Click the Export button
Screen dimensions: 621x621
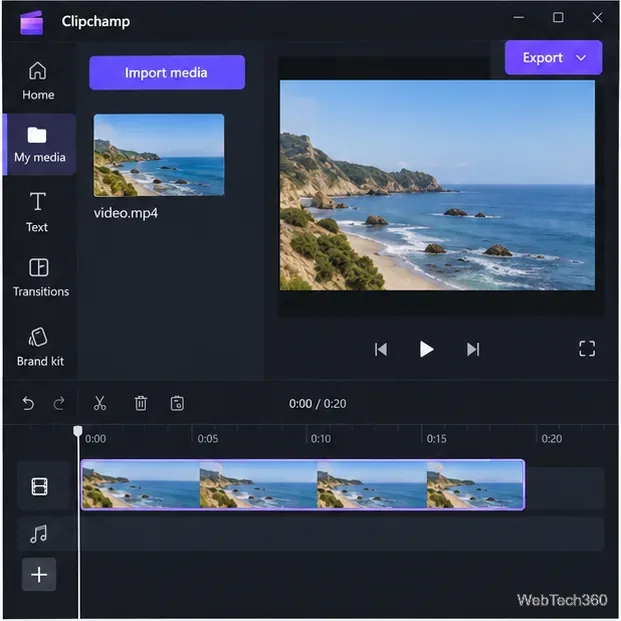(x=553, y=58)
